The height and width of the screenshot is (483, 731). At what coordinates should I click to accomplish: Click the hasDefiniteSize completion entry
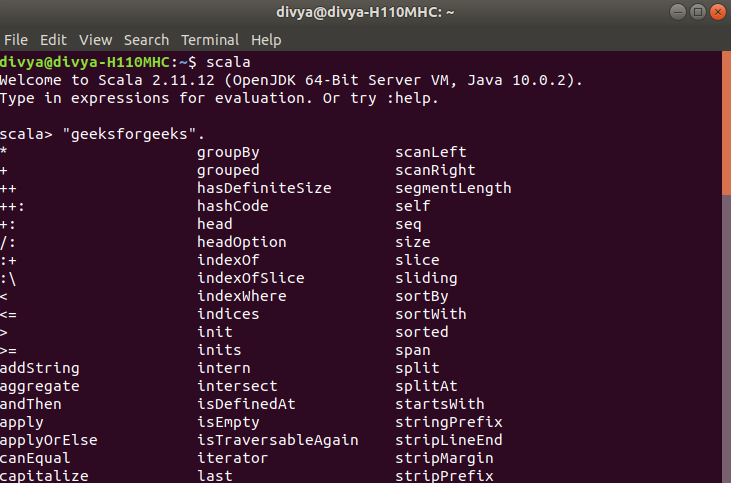[x=264, y=188]
